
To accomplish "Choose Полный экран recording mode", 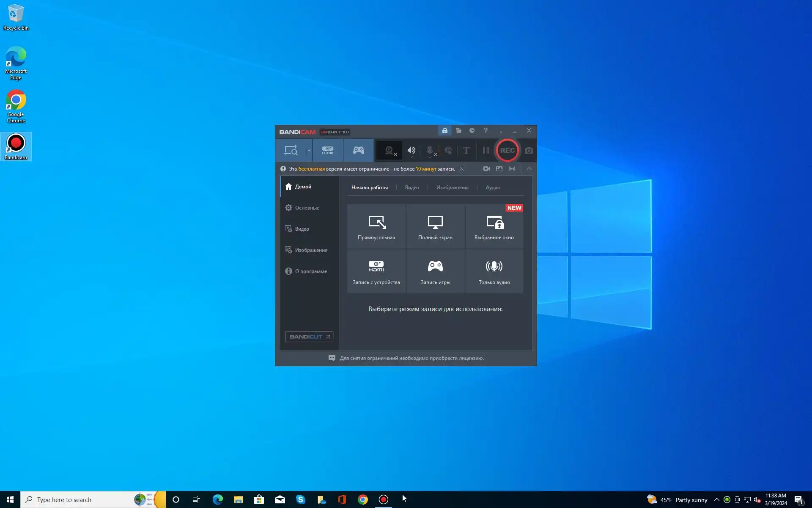I will pos(435,227).
